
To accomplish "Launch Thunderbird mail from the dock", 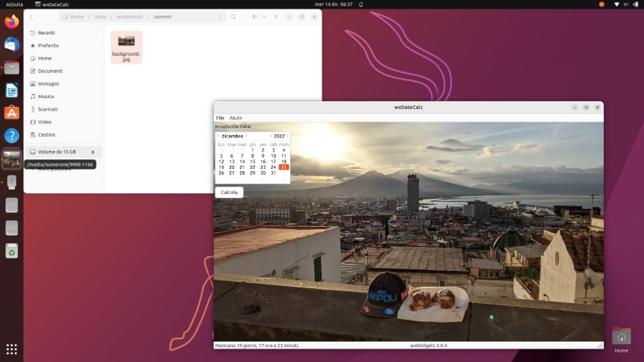I will [12, 44].
